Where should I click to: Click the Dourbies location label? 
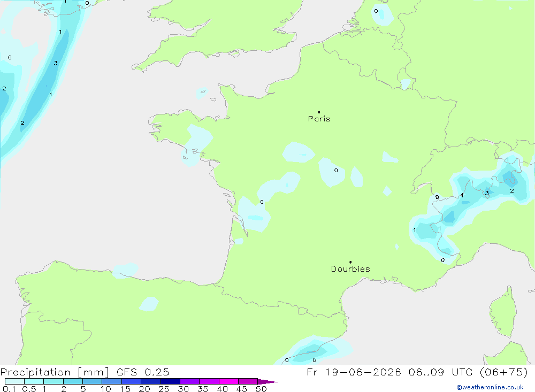(350, 269)
